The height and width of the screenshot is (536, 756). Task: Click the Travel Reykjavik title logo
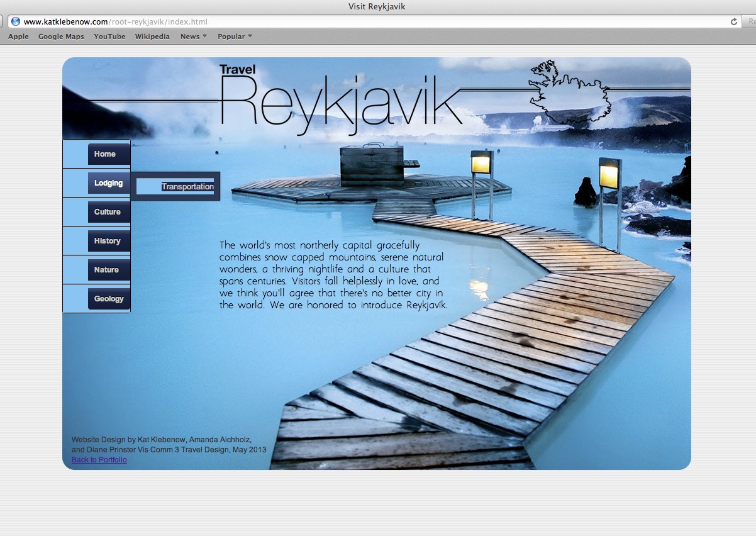[x=341, y=99]
